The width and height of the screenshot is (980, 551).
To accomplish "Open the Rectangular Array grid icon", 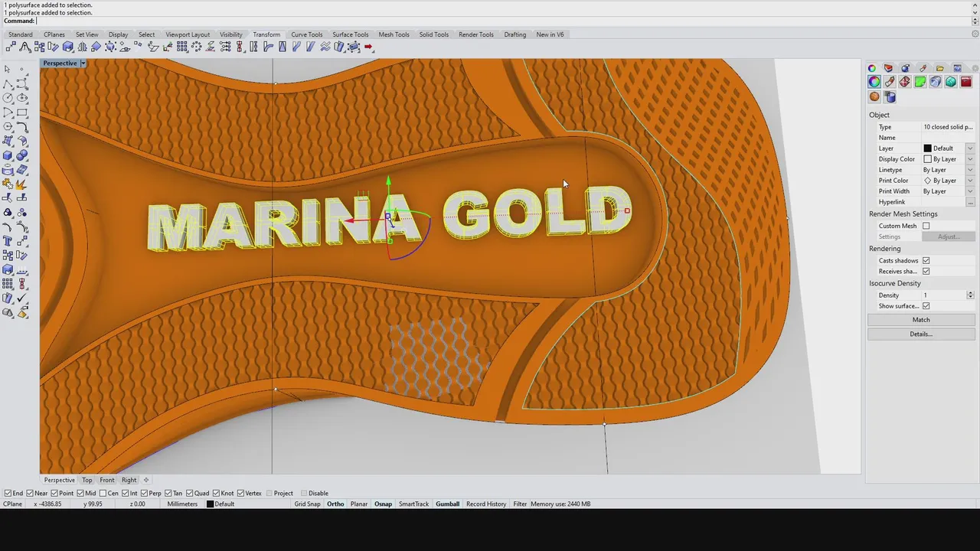I will click(181, 47).
